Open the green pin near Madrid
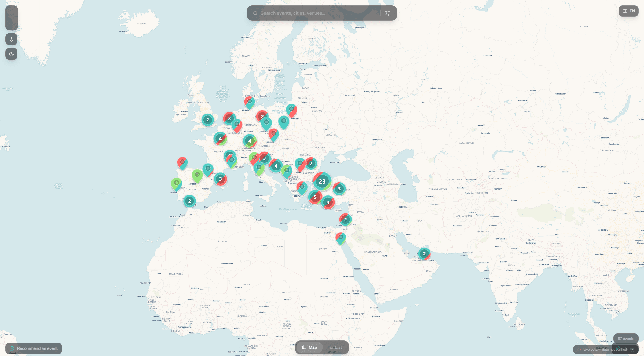 click(x=197, y=175)
